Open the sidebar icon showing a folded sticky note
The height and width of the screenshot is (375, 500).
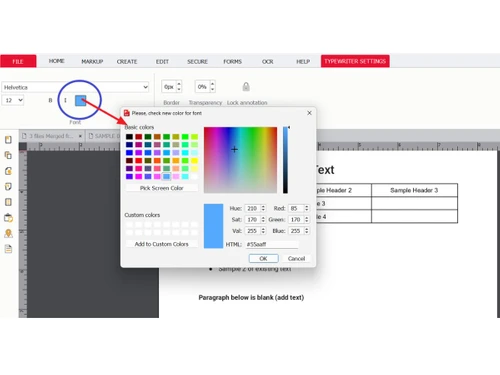(x=8, y=187)
